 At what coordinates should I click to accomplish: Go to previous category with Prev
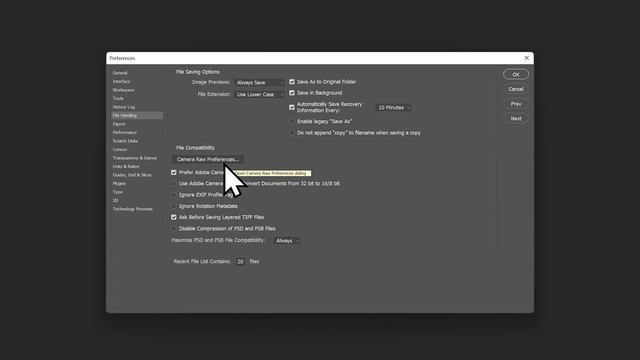516,104
